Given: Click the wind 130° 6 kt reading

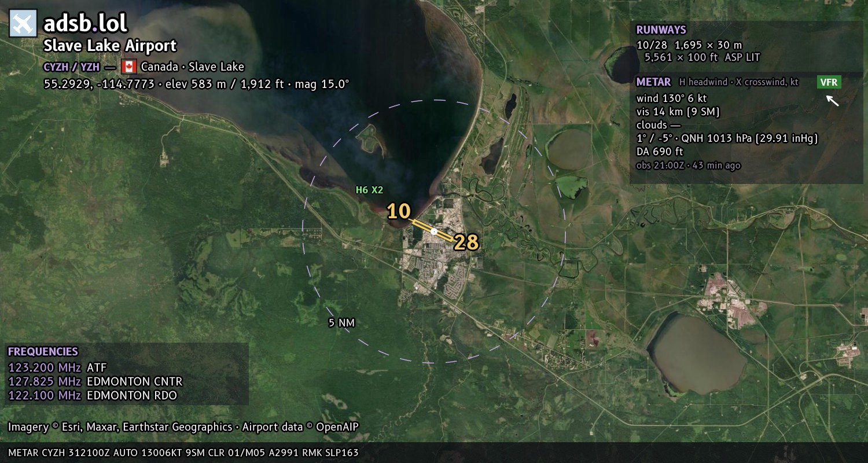Looking at the screenshot, I should click(x=671, y=98).
